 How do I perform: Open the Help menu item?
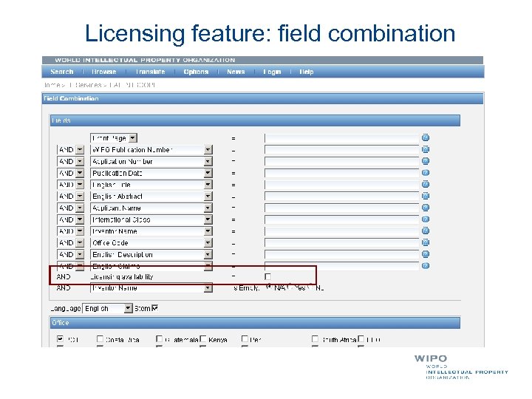307,72
